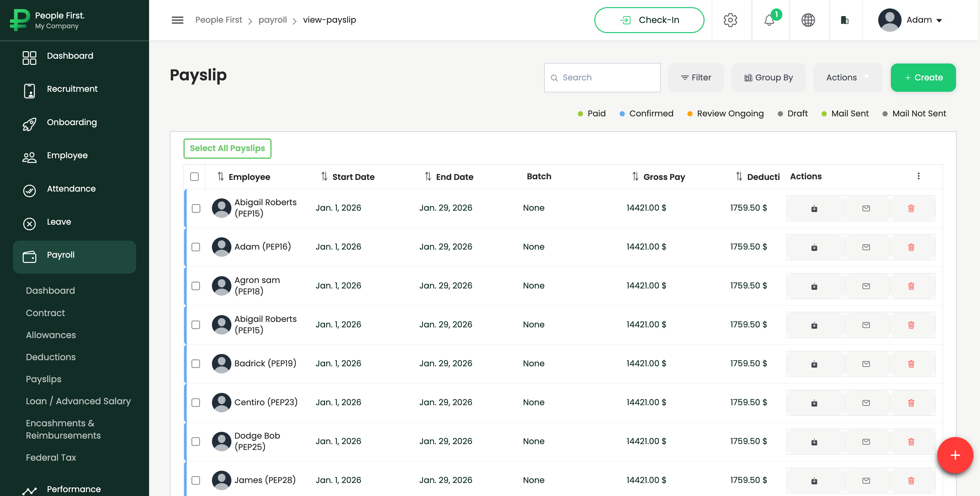The height and width of the screenshot is (496, 980).
Task: Check the Centiro (PEP23) row checkbox
Action: point(196,402)
